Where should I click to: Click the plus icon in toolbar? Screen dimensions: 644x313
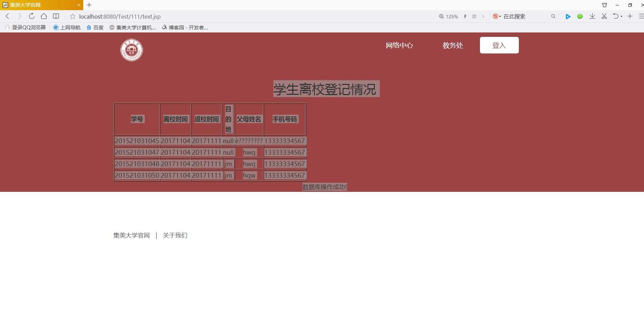tap(630, 16)
